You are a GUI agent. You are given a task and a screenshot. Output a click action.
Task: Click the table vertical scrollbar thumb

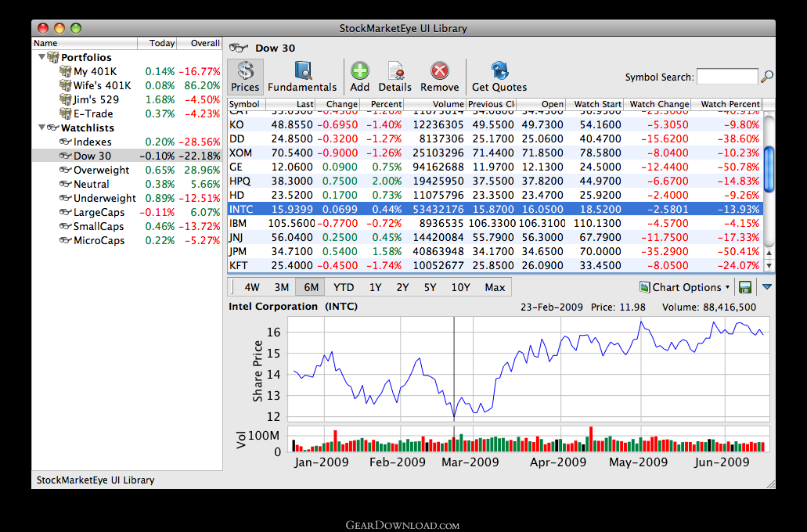tap(769, 169)
